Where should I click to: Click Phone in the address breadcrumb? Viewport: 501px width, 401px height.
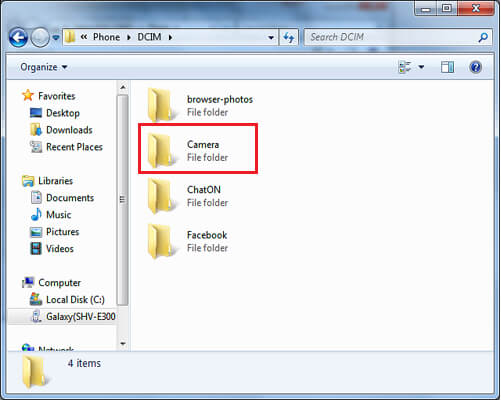pos(106,37)
